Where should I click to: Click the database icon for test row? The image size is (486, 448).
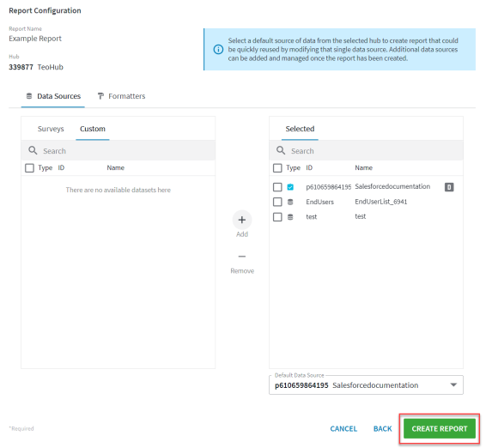(290, 217)
